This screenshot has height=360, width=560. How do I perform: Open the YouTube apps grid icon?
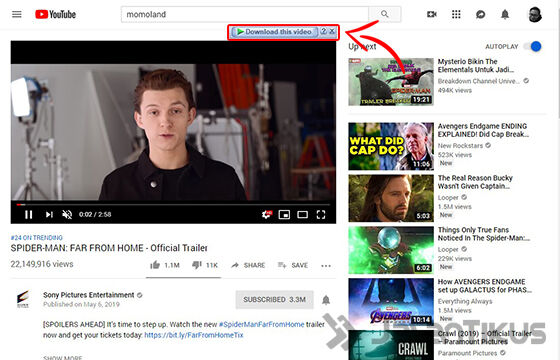[x=456, y=14]
